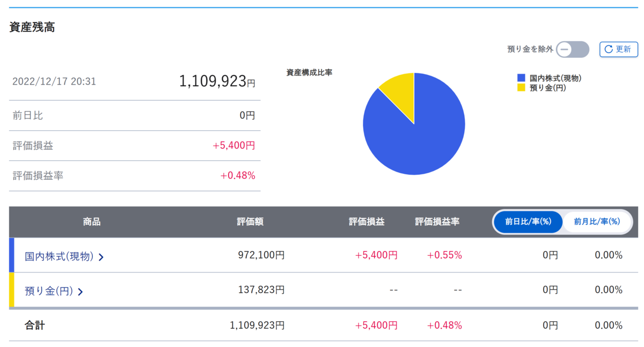Click 0円 in the 国内株式(現物) row
Screen dimensions: 644x347
(550, 255)
